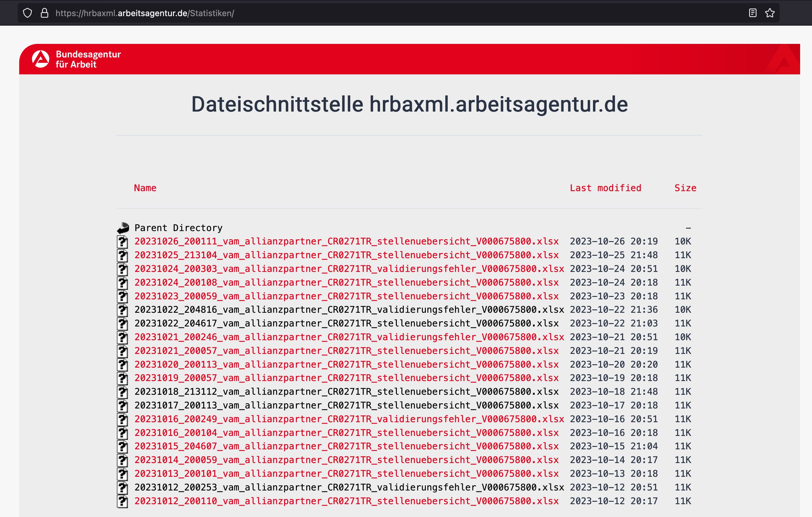Open 20231024_200108 stellenuebersicht xlsx file
Viewport: 812px width, 517px height.
pos(346,282)
